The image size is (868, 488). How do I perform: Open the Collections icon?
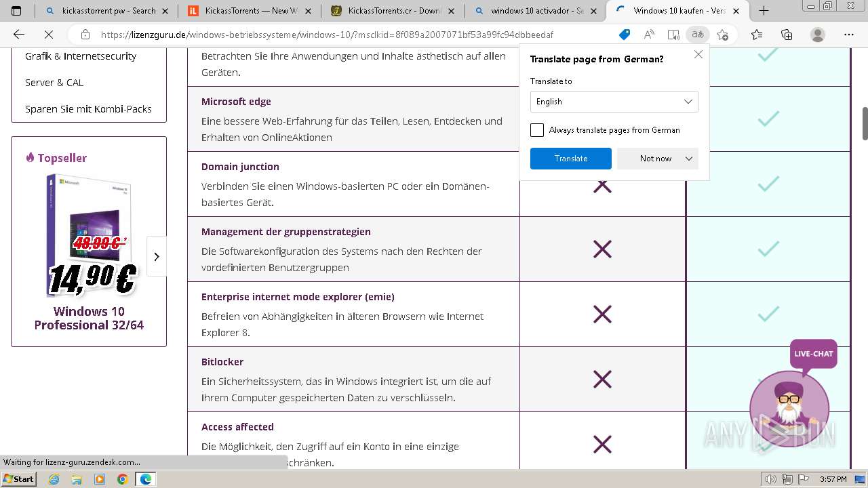[787, 35]
